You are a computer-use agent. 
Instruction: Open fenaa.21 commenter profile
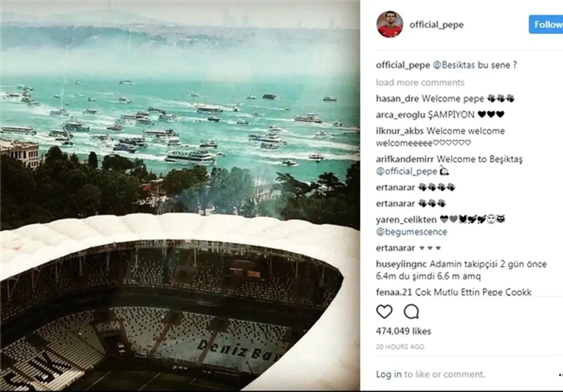tap(393, 292)
